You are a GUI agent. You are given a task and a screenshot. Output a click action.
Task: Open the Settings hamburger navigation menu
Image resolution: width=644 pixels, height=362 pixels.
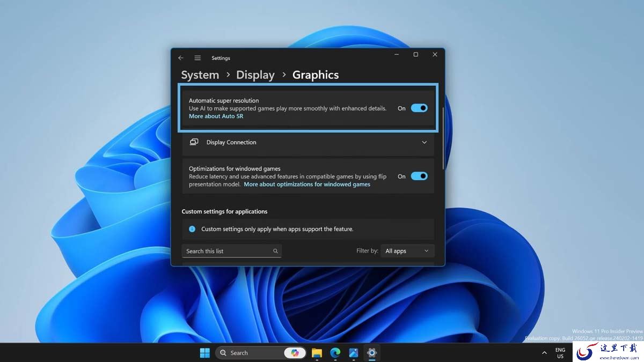click(x=197, y=58)
